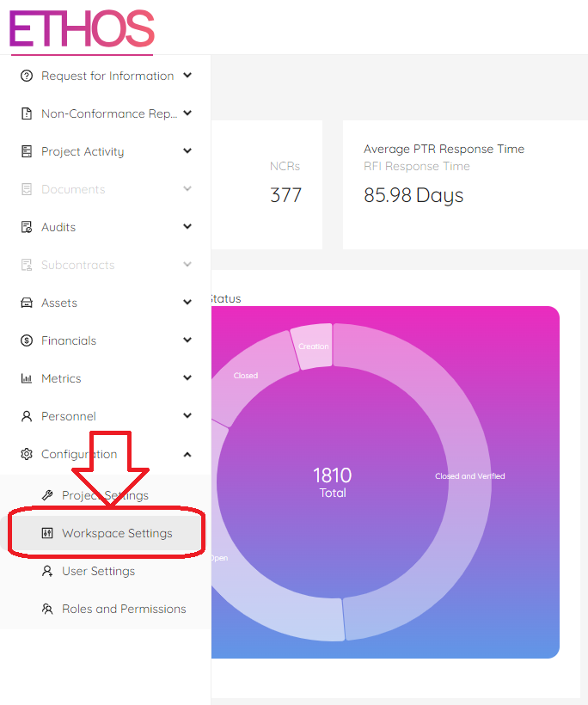588x705 pixels.
Task: Go to Project Settings
Action: pos(105,495)
